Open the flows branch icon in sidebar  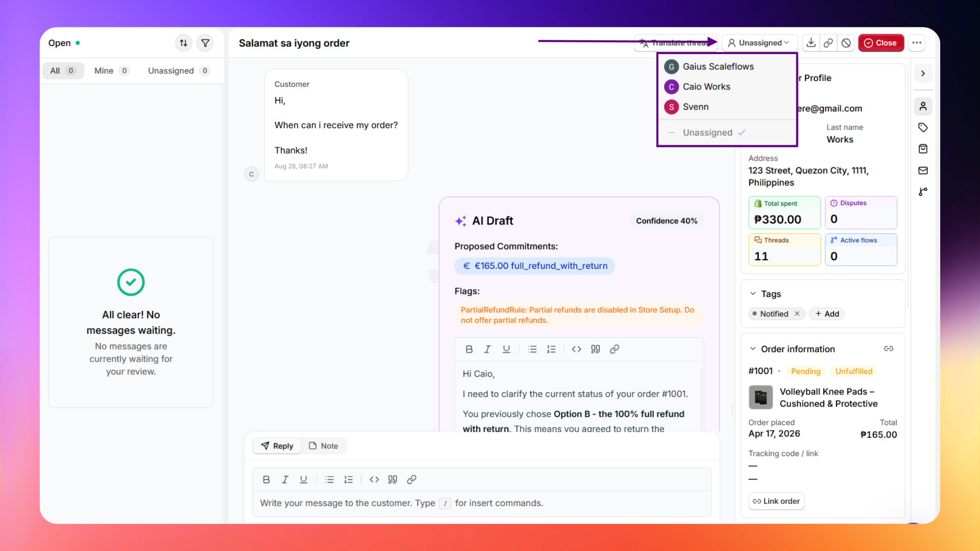pyautogui.click(x=923, y=192)
